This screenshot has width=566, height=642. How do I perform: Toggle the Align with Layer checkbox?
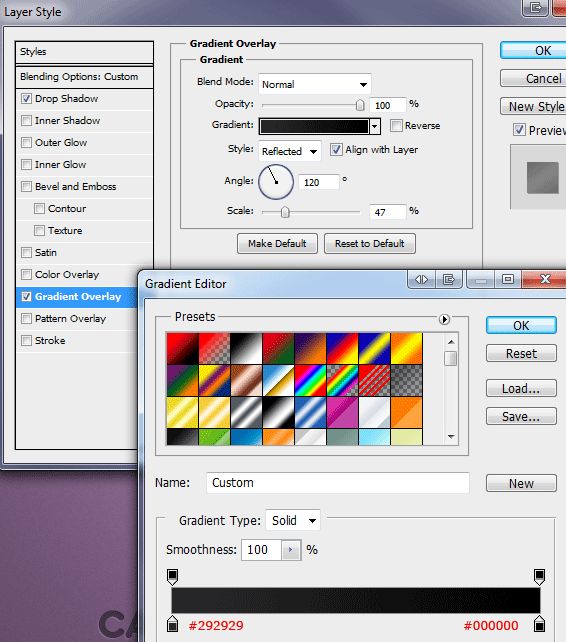pyautogui.click(x=336, y=149)
